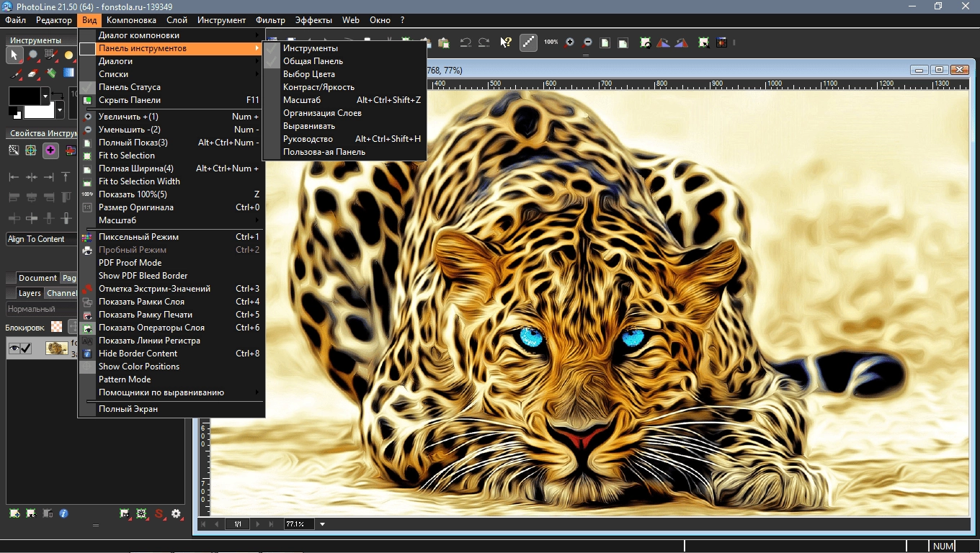Select the eraser tool
Image resolution: width=980 pixels, height=553 pixels.
33,73
